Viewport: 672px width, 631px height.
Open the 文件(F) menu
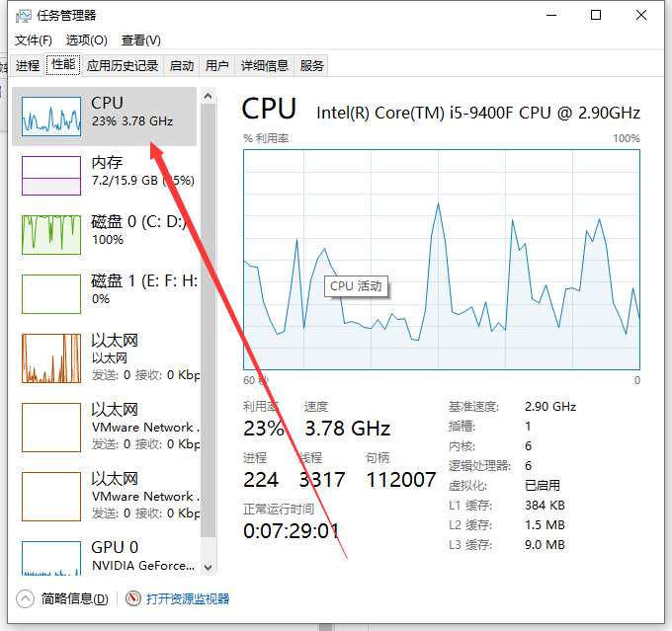[x=33, y=40]
